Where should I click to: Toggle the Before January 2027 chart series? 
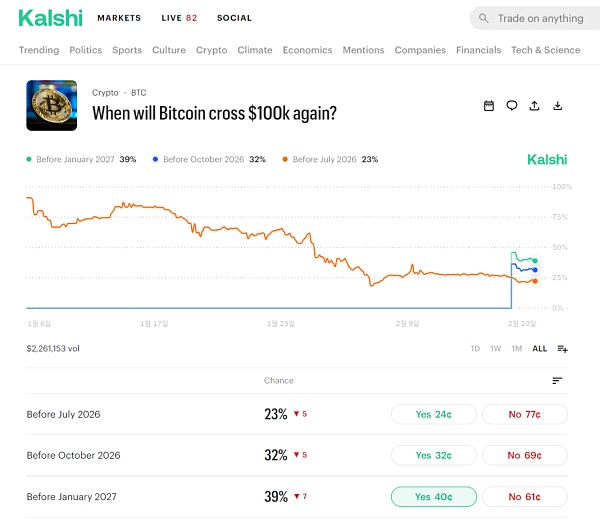81,159
